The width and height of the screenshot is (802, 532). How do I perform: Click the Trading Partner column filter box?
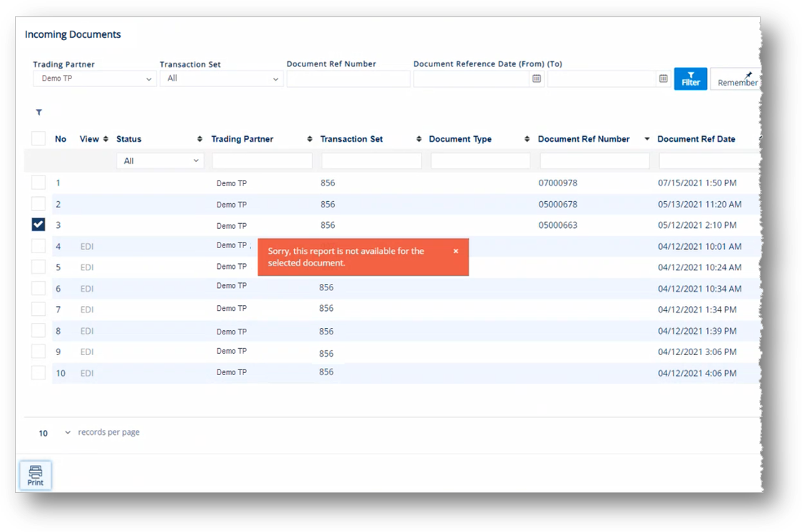tap(262, 161)
